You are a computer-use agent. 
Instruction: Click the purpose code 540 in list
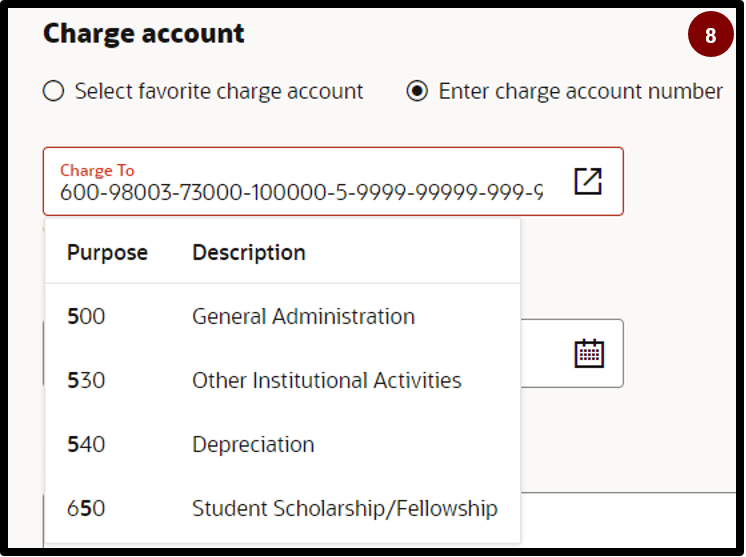86,444
